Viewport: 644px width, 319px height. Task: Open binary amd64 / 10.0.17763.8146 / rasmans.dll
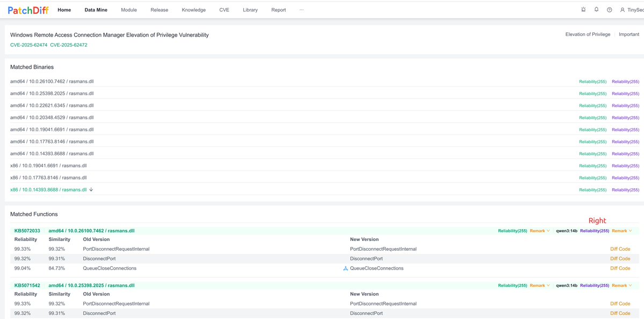52,141
